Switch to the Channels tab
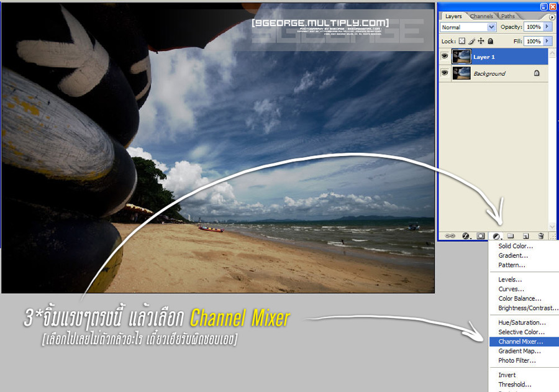 click(481, 16)
